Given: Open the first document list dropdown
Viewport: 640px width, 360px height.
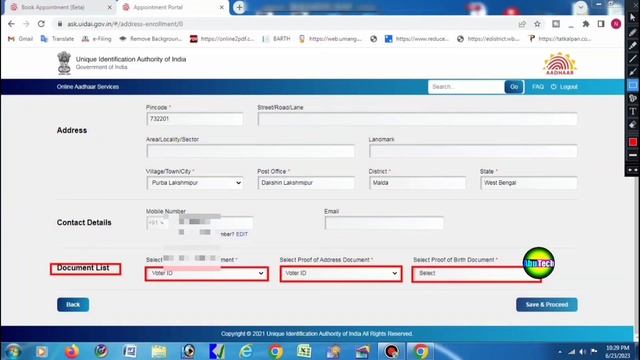Looking at the screenshot, I should [x=207, y=273].
